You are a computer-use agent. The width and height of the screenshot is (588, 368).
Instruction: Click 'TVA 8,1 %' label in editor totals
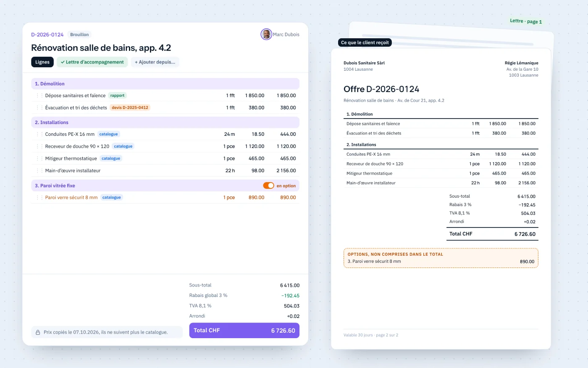coord(200,306)
